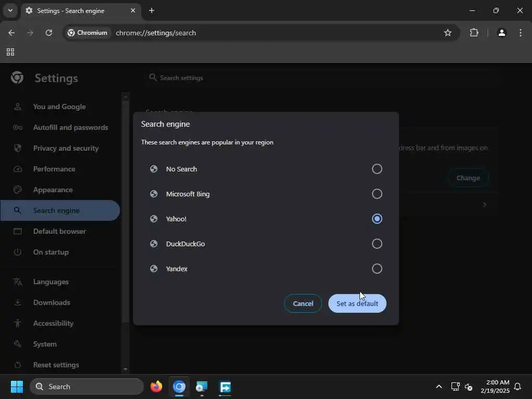Open Default browser settings section
The width and height of the screenshot is (532, 399).
[59, 231]
